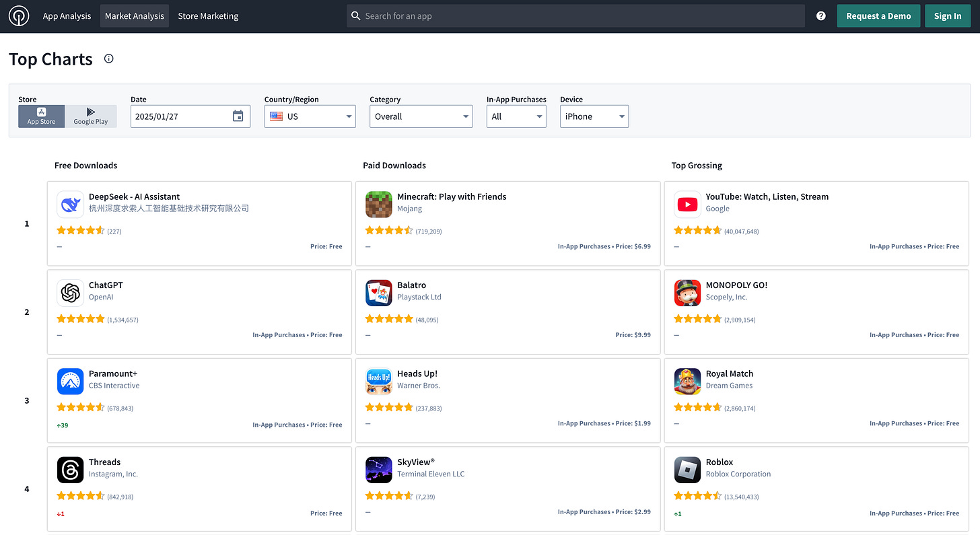The image size is (980, 535).
Task: Click the SkyView® app title
Action: point(416,462)
